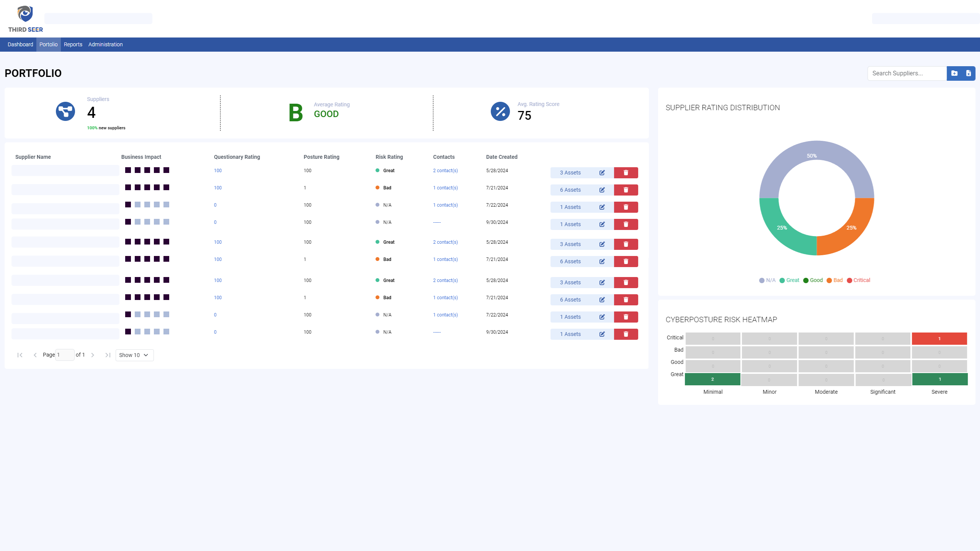This screenshot has height=551, width=980.
Task: Sort by Business Impact column header
Action: (141, 157)
